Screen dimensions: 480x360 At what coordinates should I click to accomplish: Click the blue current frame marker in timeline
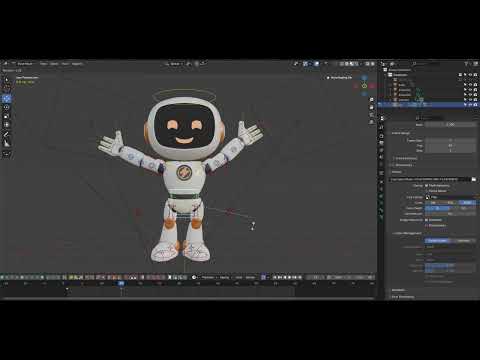(x=121, y=283)
